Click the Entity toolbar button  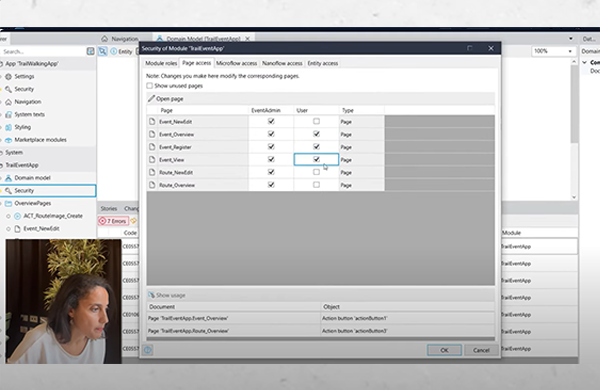click(121, 51)
